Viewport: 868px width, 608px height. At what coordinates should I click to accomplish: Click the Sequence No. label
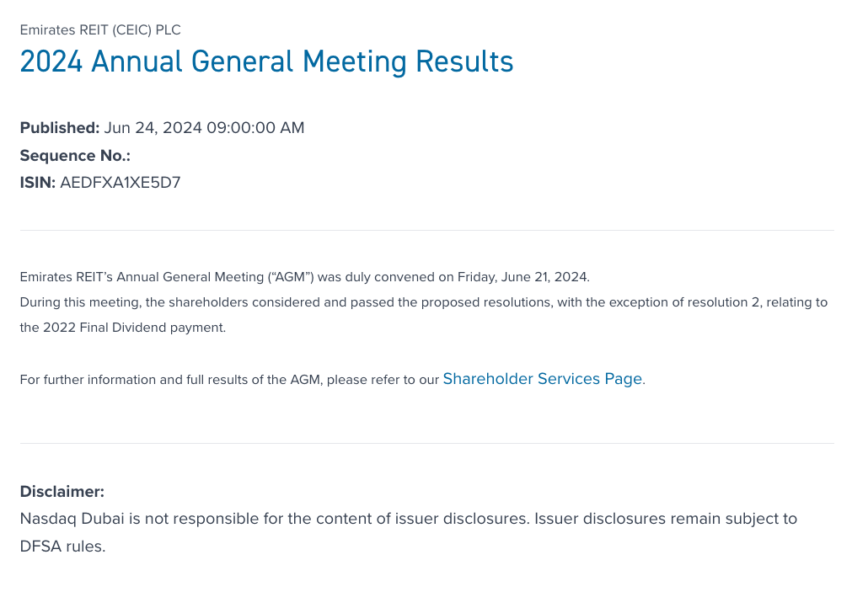tap(75, 156)
